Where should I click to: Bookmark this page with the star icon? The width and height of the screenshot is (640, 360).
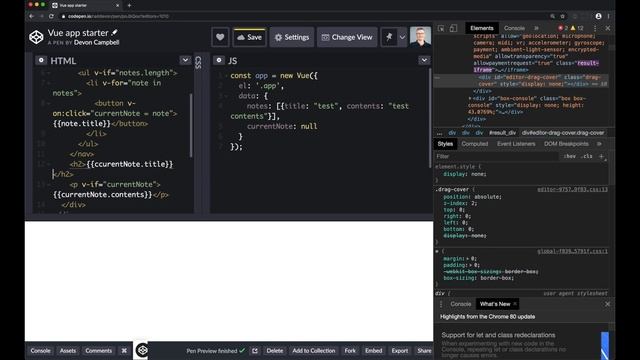[562, 16]
